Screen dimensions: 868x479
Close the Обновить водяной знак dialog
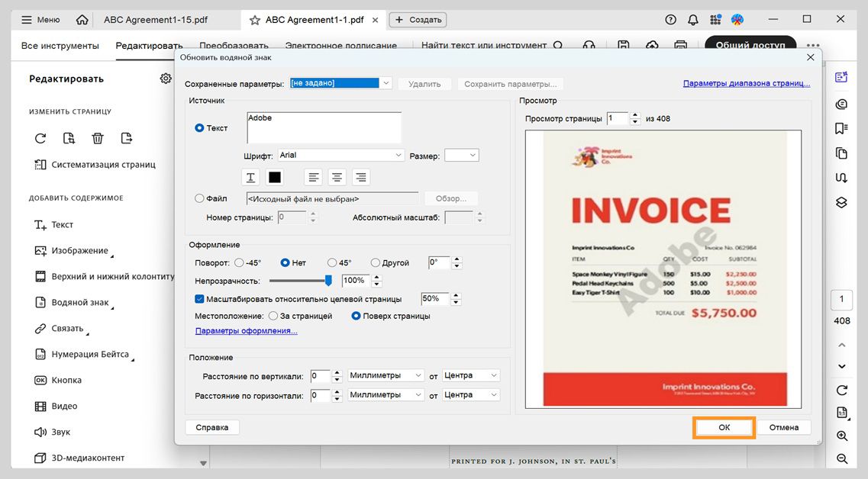click(811, 57)
